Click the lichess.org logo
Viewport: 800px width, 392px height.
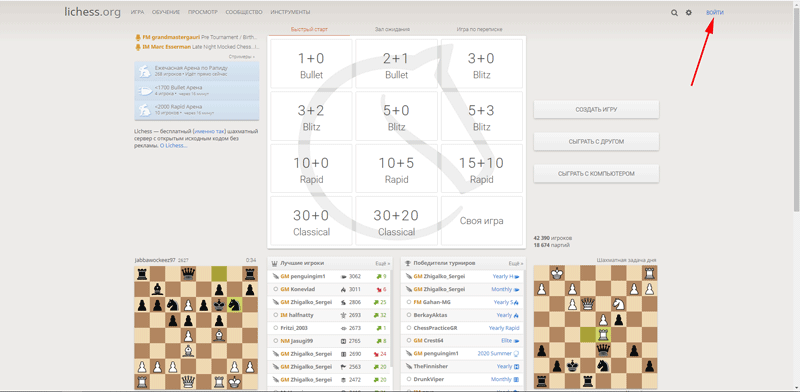coord(92,12)
